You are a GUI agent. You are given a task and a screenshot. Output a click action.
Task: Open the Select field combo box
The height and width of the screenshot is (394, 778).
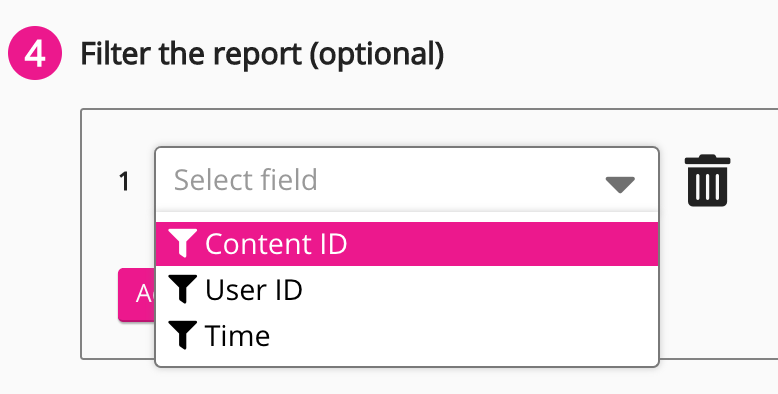pyautogui.click(x=407, y=180)
